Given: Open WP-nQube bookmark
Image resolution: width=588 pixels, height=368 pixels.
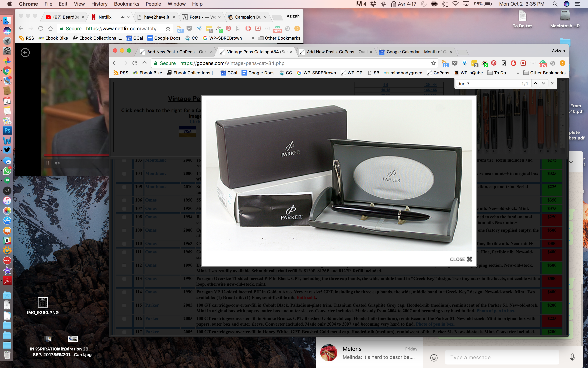Looking at the screenshot, I should [x=468, y=73].
